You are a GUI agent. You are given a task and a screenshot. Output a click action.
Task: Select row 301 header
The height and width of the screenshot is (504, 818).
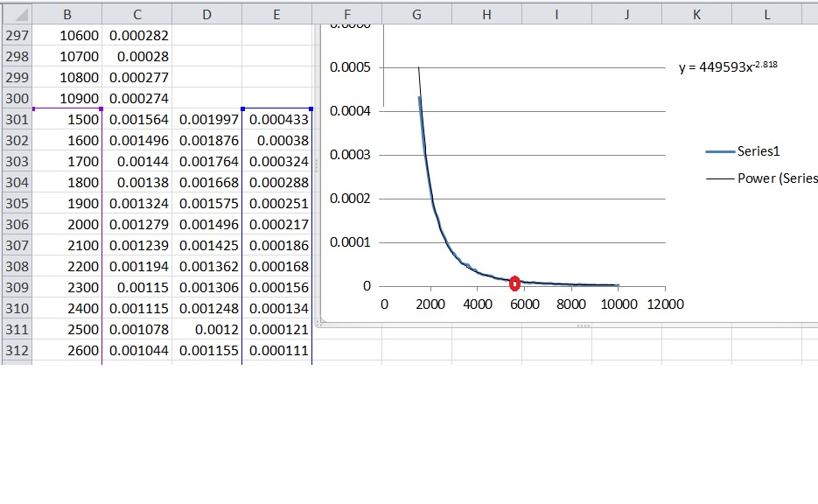click(x=17, y=119)
